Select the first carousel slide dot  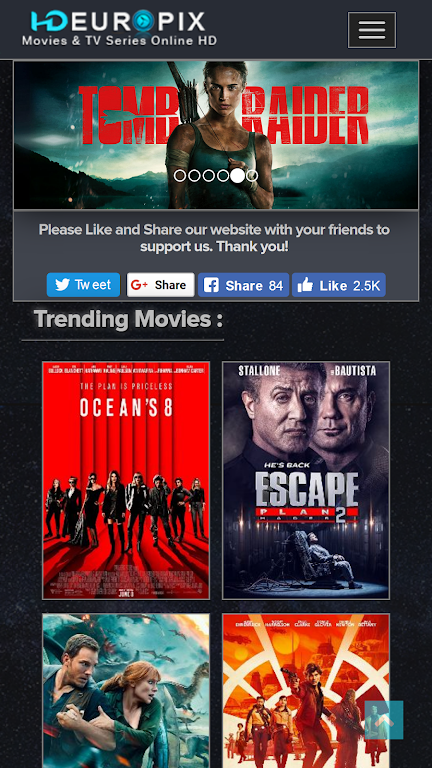pyautogui.click(x=180, y=176)
